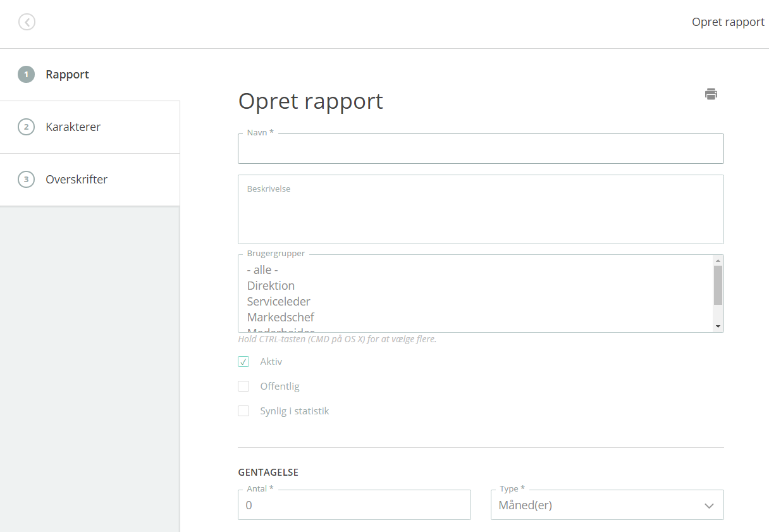Uncheck the Aktiv checkbox
Screen dimensions: 769x532
pyautogui.click(x=243, y=362)
